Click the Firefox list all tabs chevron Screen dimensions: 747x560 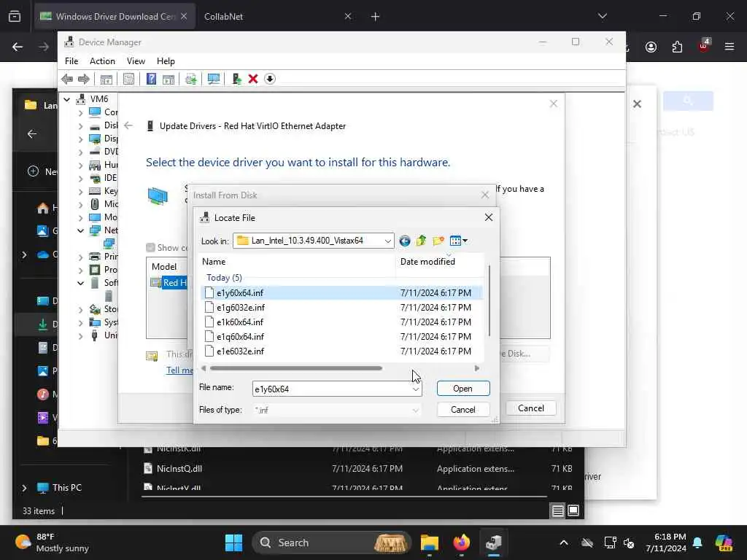(x=602, y=16)
